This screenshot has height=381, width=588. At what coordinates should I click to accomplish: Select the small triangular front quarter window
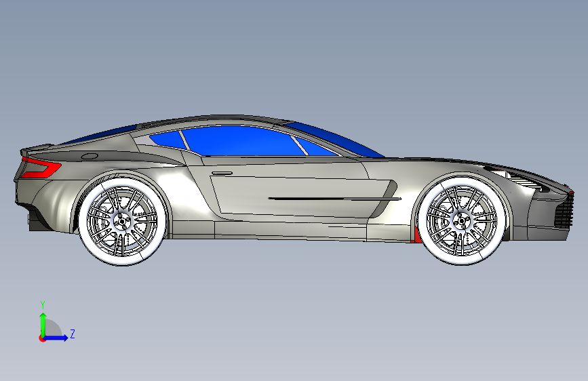click(317, 147)
